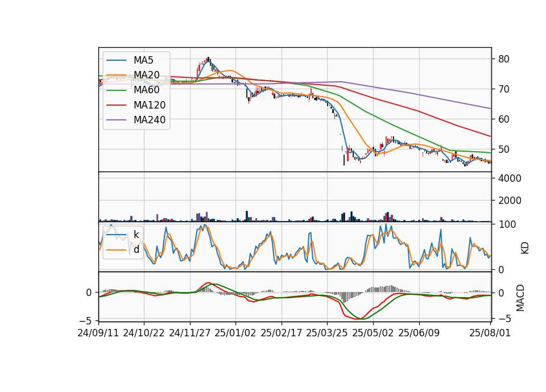Click the k legend entry in KD panel
The width and height of the screenshot is (546, 392).
(136, 235)
